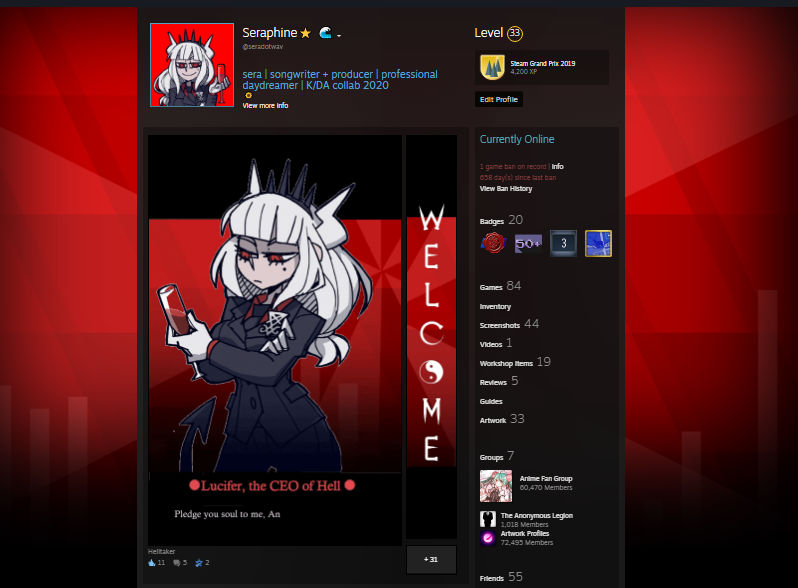Click the profile summary songwriter text
The width and height of the screenshot is (798, 588).
(340, 80)
